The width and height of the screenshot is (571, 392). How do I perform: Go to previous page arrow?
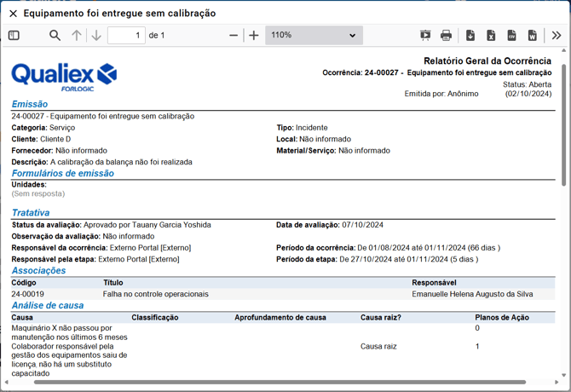coord(77,36)
